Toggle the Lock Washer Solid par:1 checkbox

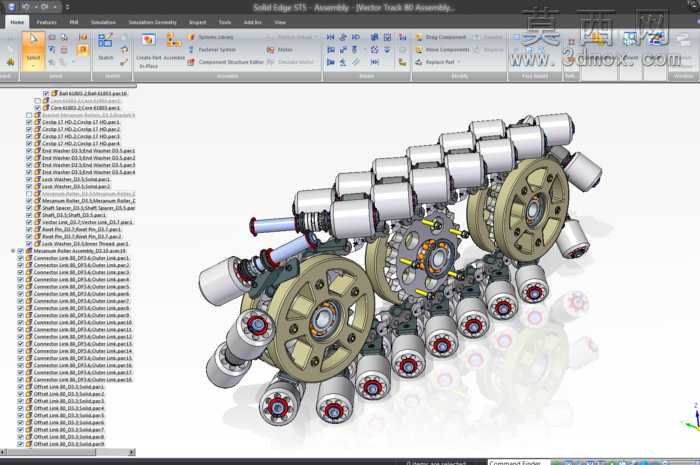point(29,179)
